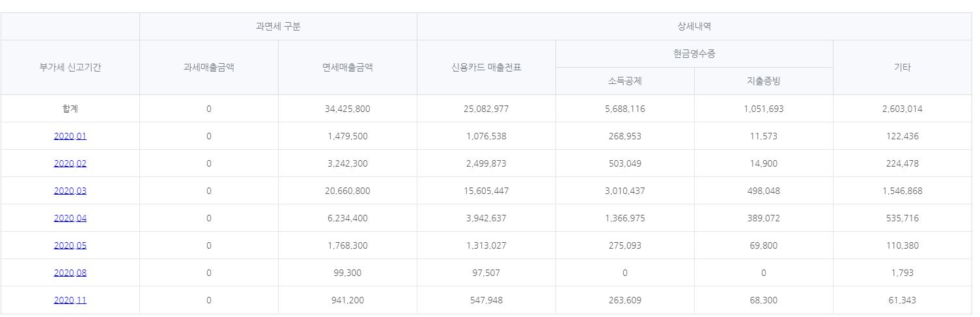Select the cell showing 122,436
Image resolution: width=980 pixels, height=317 pixels.
(903, 136)
